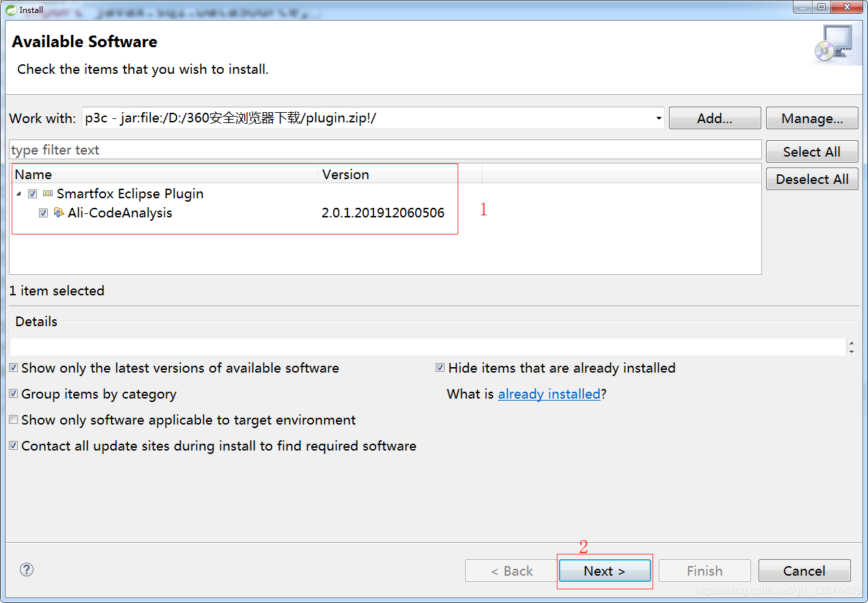Open the already installed link

tap(549, 394)
